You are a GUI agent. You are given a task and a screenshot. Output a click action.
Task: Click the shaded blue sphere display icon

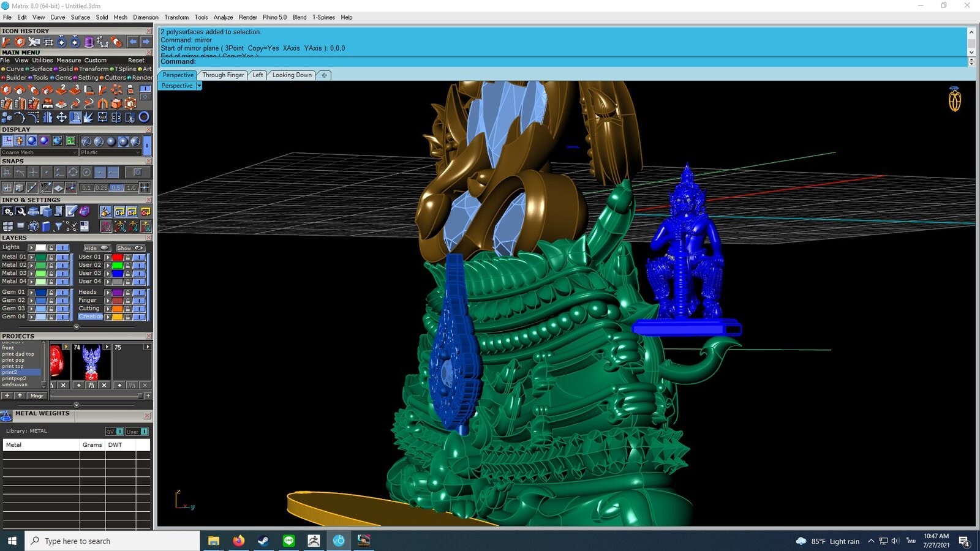tap(31, 141)
